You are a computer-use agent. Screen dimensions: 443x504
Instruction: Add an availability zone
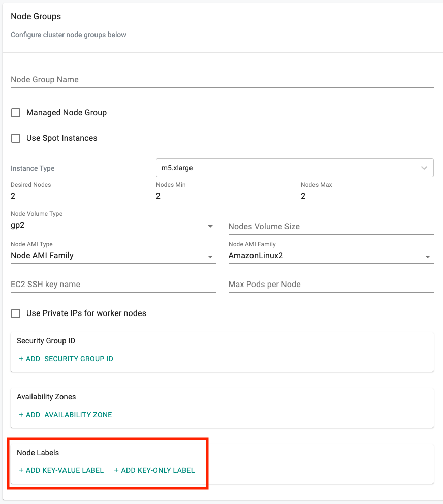(65, 415)
